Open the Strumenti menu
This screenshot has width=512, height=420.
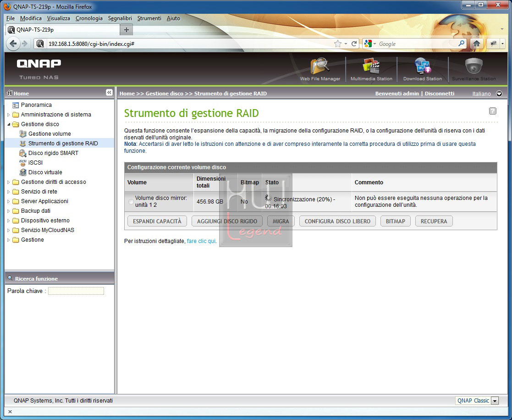pos(149,18)
